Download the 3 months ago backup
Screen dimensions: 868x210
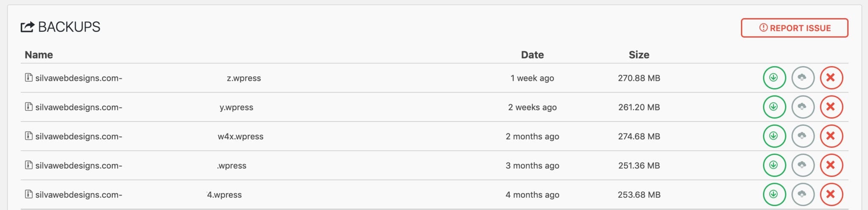(x=774, y=166)
